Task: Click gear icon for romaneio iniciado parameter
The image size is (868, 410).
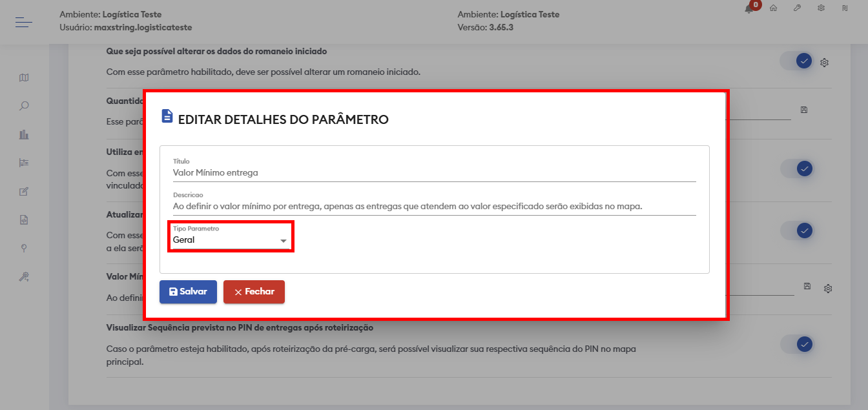Action: tap(824, 63)
